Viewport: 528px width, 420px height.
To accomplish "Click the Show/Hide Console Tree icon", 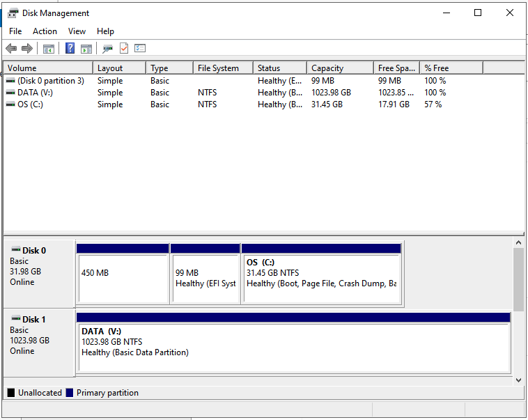I will [x=48, y=48].
